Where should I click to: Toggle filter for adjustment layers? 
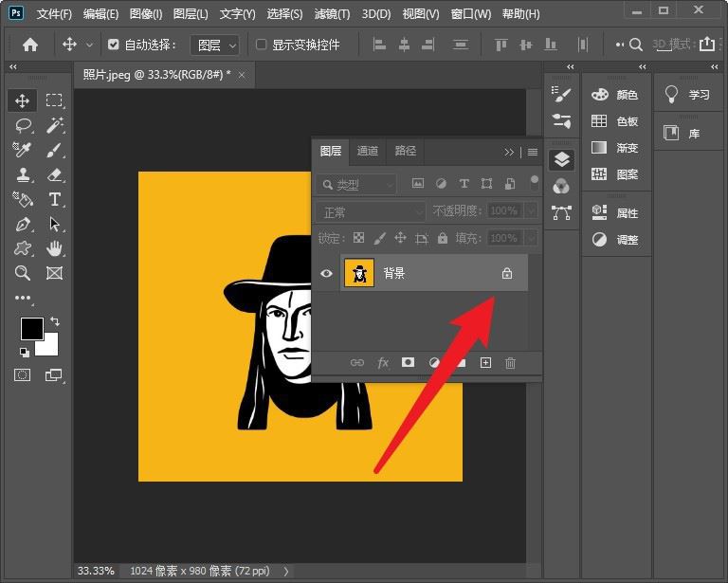coord(441,183)
